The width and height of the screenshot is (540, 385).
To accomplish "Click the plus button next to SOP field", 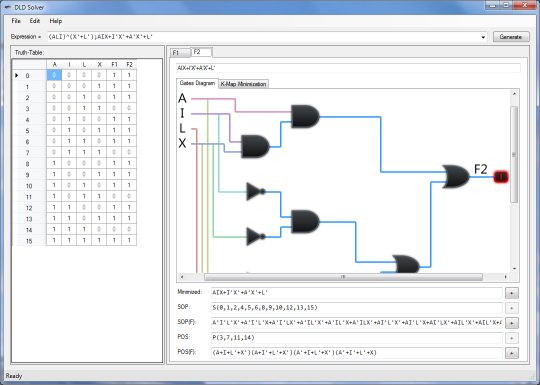I will tap(512, 308).
